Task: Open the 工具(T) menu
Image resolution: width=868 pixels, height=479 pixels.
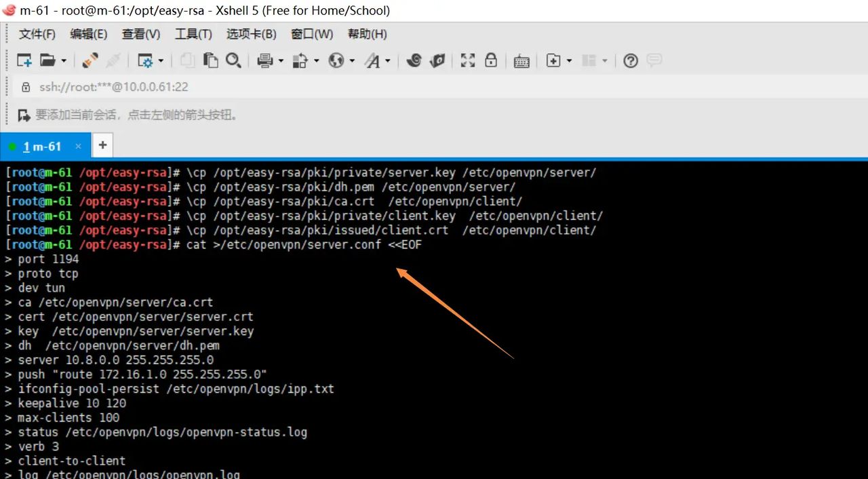Action: (193, 34)
